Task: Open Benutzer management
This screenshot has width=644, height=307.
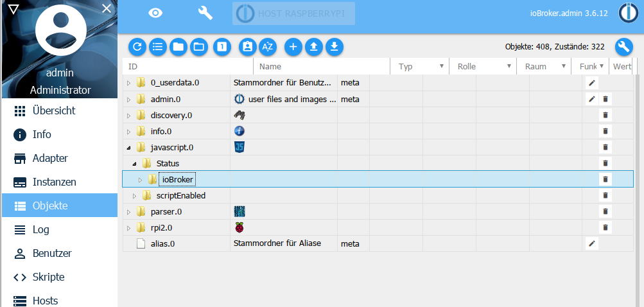Action: 60,253
